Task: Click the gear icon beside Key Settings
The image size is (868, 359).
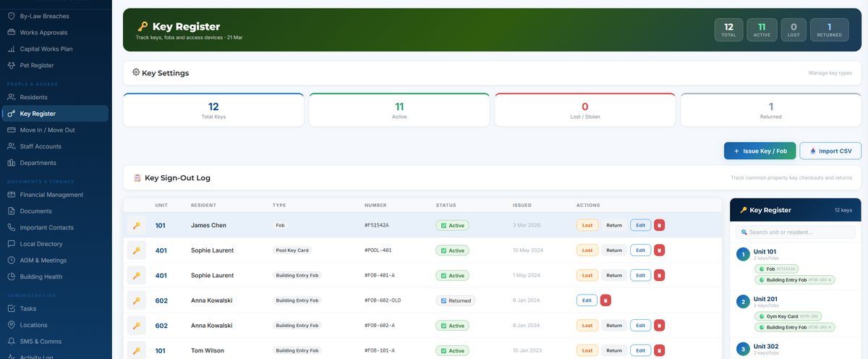Action: point(136,72)
